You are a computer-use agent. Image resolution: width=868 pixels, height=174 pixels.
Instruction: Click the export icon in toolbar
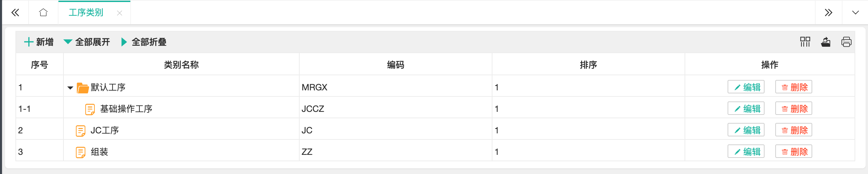point(826,42)
